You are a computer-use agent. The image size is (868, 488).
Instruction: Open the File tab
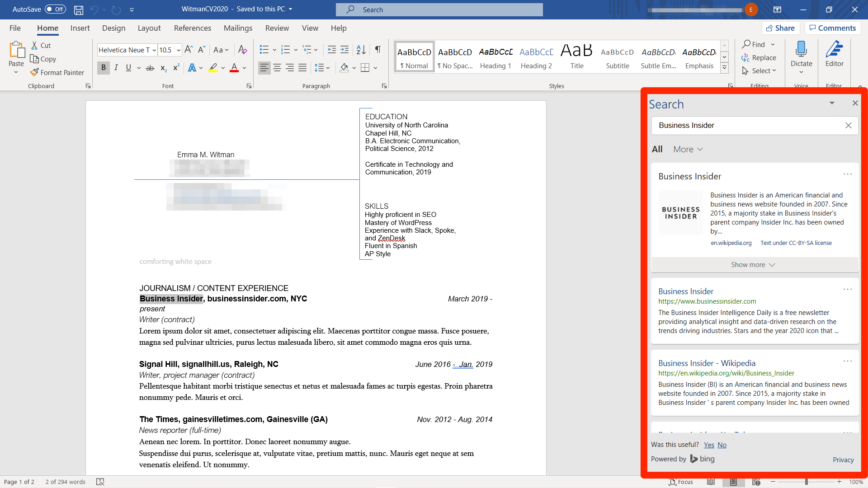pos(15,28)
